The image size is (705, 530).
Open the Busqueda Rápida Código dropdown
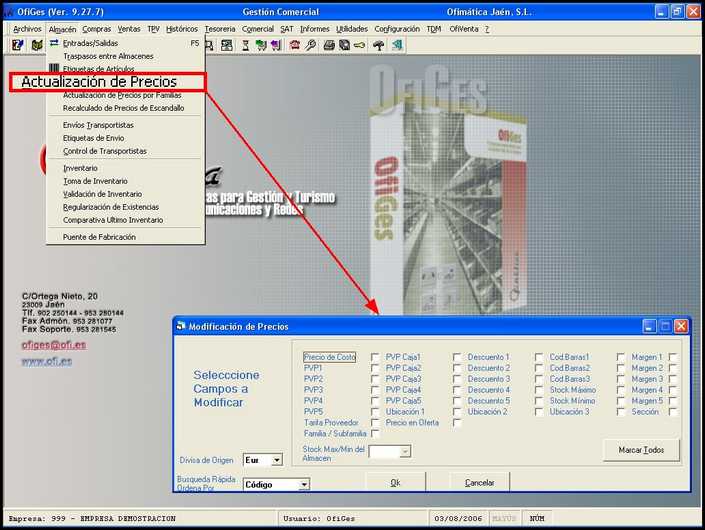[304, 485]
